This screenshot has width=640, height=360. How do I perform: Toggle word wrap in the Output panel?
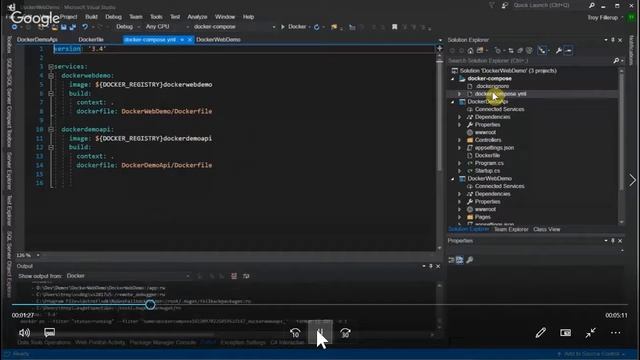tap(246, 276)
